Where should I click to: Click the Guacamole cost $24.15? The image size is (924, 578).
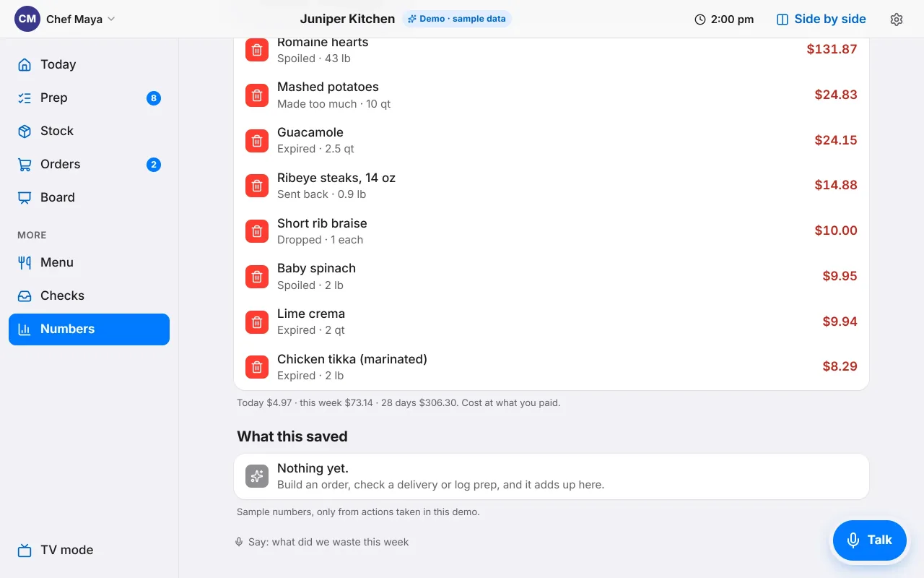(x=836, y=140)
